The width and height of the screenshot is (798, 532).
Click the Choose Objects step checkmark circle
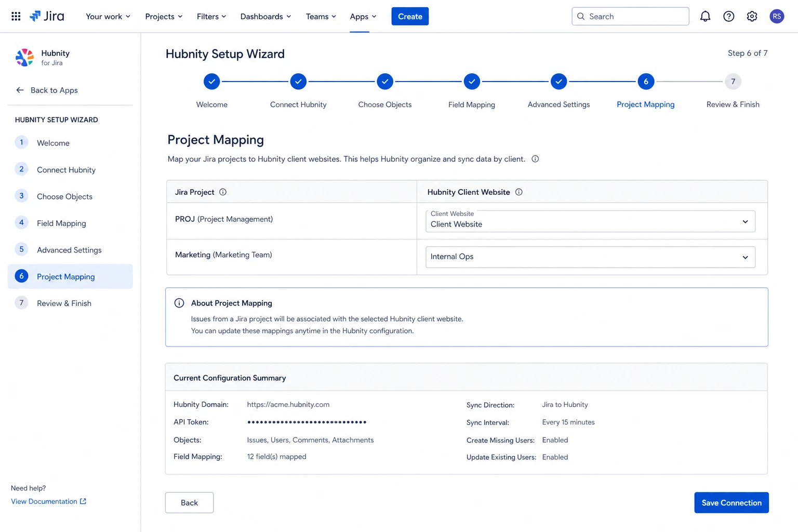pos(385,82)
